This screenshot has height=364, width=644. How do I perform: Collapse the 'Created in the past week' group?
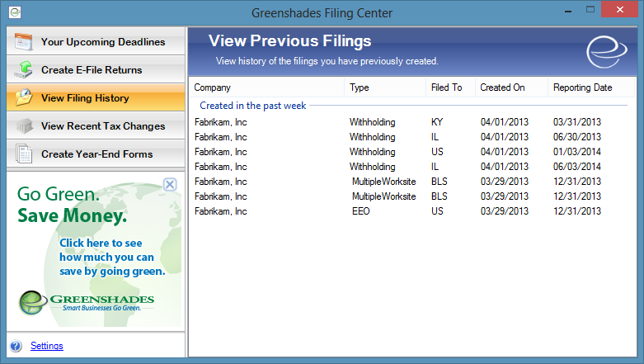pyautogui.click(x=252, y=106)
